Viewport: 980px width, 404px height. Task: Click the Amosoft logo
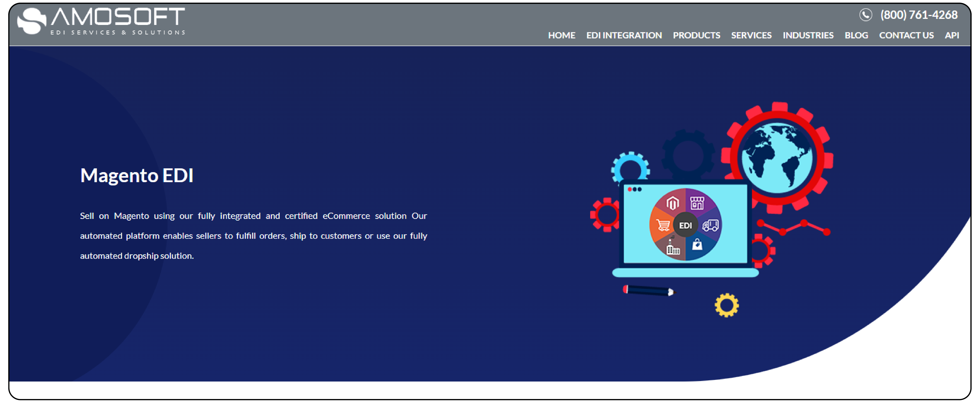(101, 21)
